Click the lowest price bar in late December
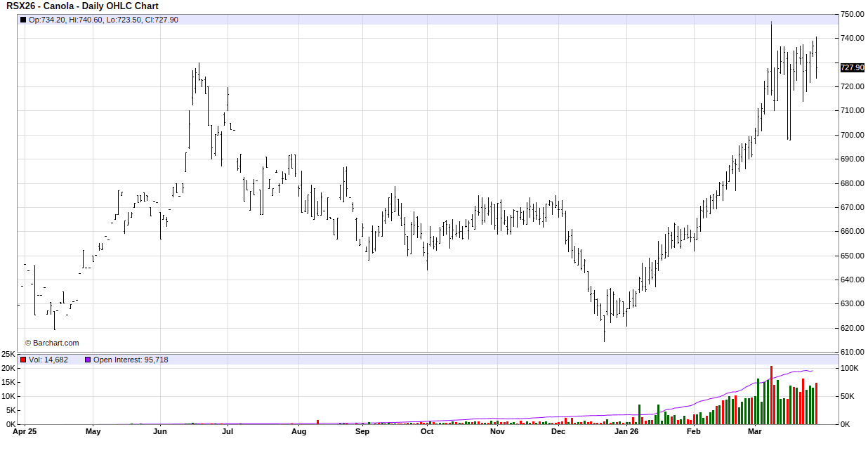Image resolution: width=868 pixels, height=453 pixels. 604,330
